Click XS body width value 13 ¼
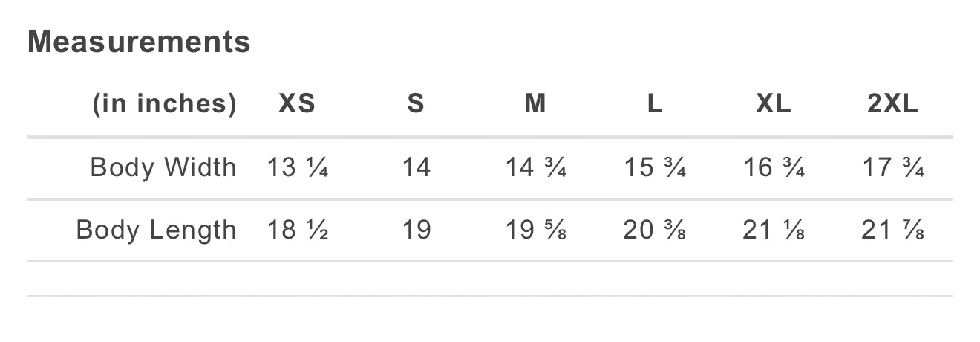Viewport: 980px width, 342px height. pos(297,168)
